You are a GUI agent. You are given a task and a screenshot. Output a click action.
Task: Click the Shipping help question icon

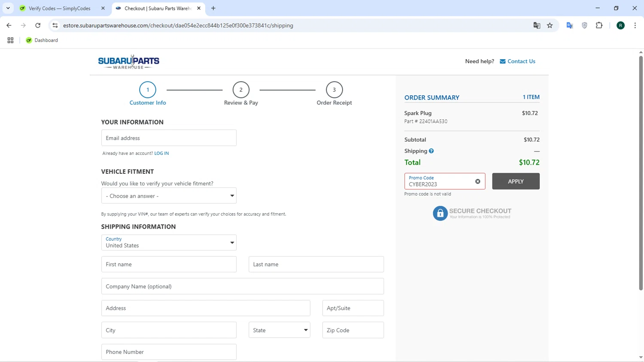[x=431, y=151]
